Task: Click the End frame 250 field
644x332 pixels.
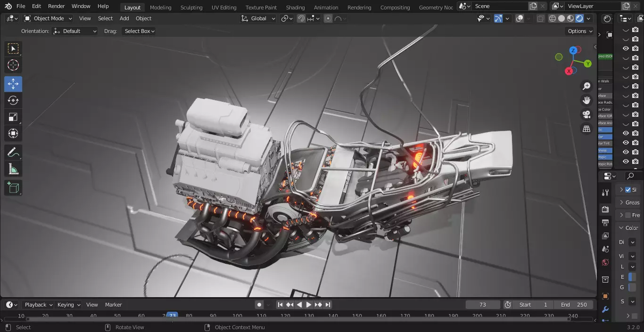Action: pos(574,305)
